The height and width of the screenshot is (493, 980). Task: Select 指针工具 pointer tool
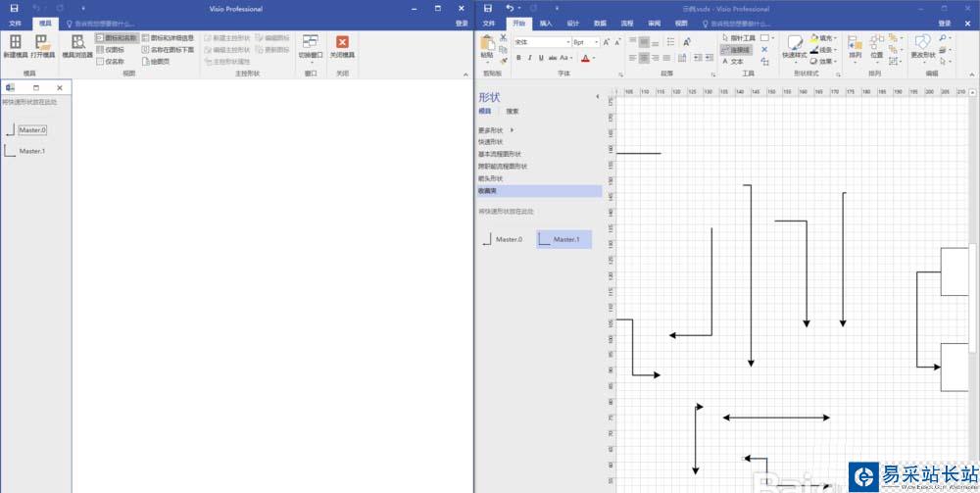click(x=739, y=38)
